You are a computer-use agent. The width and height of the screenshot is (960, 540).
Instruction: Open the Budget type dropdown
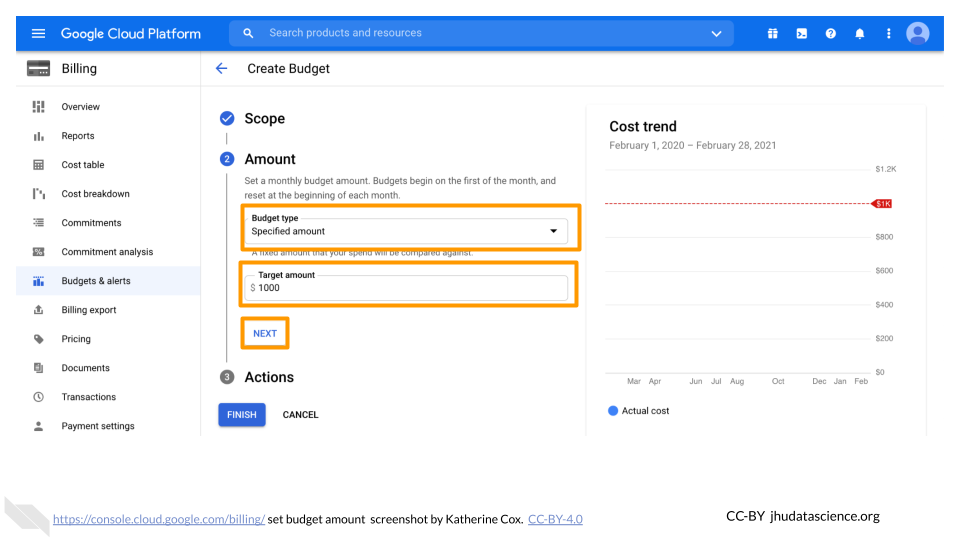coord(406,231)
